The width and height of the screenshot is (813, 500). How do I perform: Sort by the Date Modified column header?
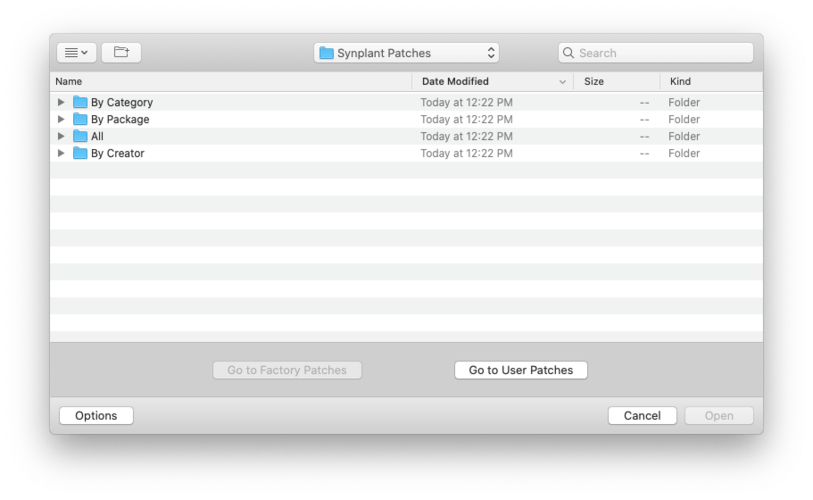pos(455,81)
